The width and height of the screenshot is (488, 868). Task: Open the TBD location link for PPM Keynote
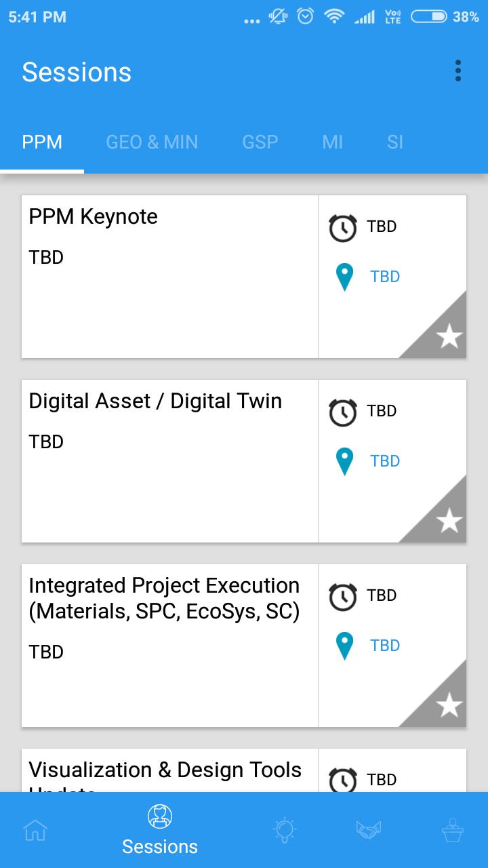point(385,277)
